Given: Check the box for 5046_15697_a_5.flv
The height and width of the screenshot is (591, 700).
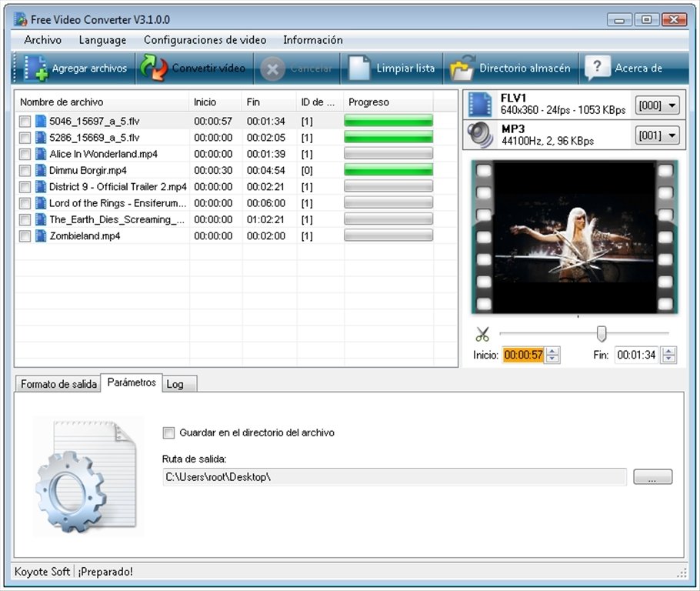Looking at the screenshot, I should [x=25, y=122].
